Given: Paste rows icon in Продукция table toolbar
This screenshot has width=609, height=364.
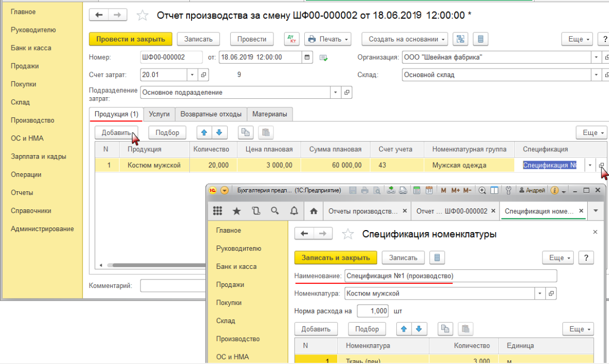Looking at the screenshot, I should (266, 133).
